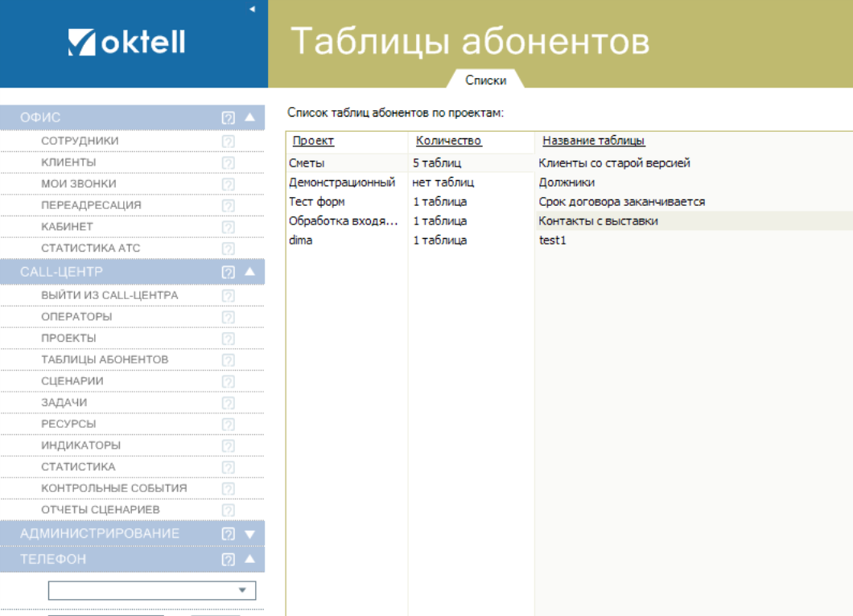Switch to the Списки tab
Viewport: 853px width, 616px height.
pyautogui.click(x=486, y=80)
